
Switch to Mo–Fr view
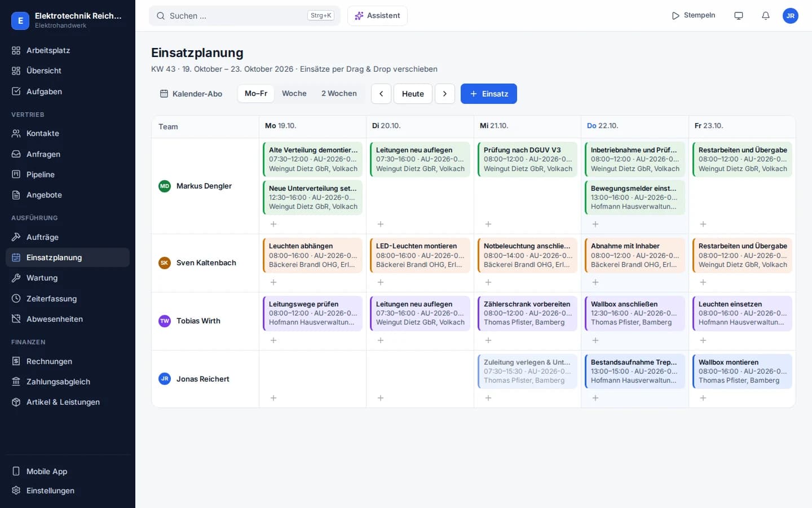click(x=256, y=94)
